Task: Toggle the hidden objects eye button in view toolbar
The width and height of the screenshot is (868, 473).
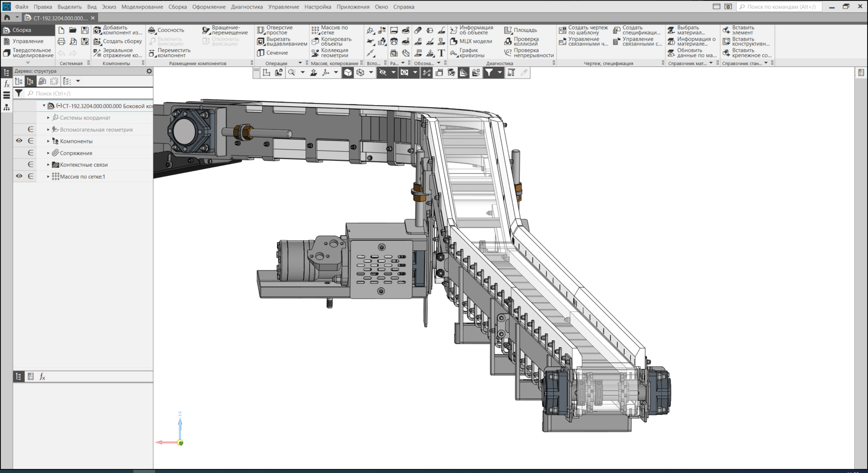Action: pyautogui.click(x=383, y=73)
